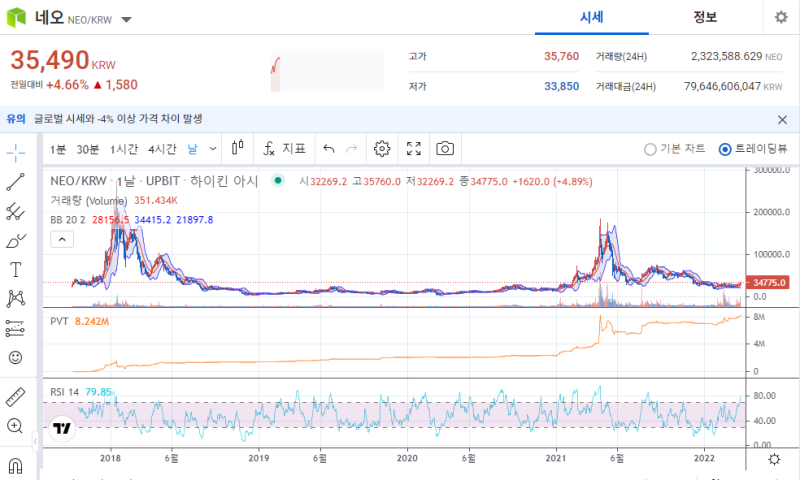Open the prediction and measurement tools
This screenshot has width=800, height=480.
[x=15, y=328]
